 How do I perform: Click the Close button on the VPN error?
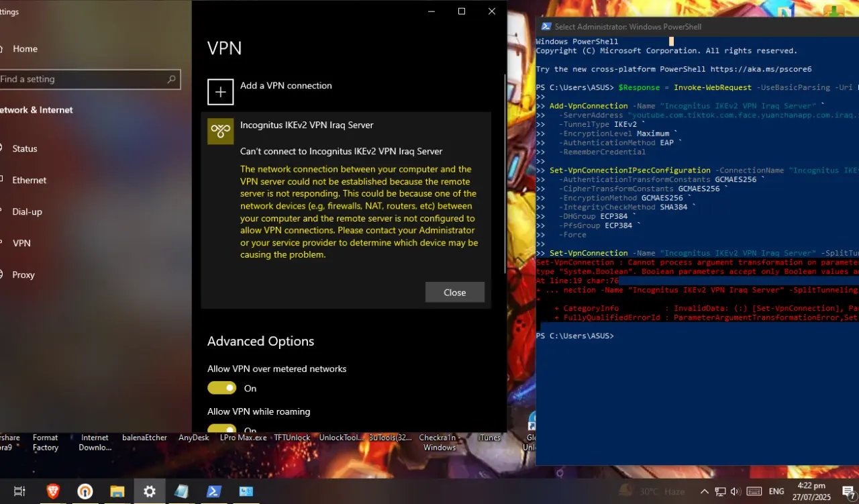(x=455, y=292)
